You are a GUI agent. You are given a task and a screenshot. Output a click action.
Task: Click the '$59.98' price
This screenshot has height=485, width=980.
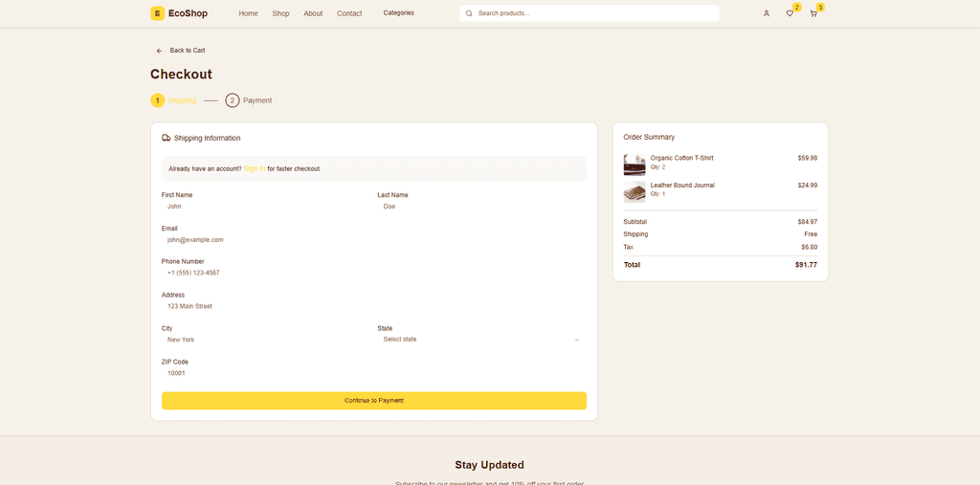pos(808,158)
